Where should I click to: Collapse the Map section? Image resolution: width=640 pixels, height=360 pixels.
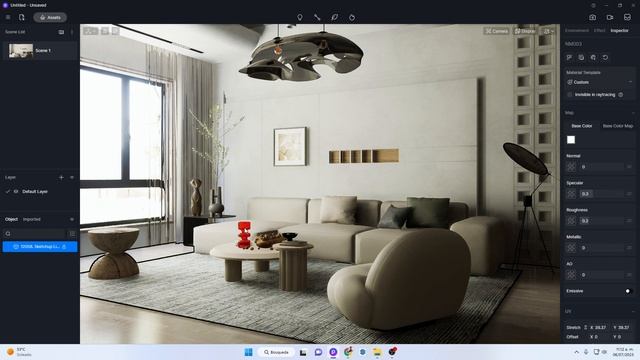633,113
